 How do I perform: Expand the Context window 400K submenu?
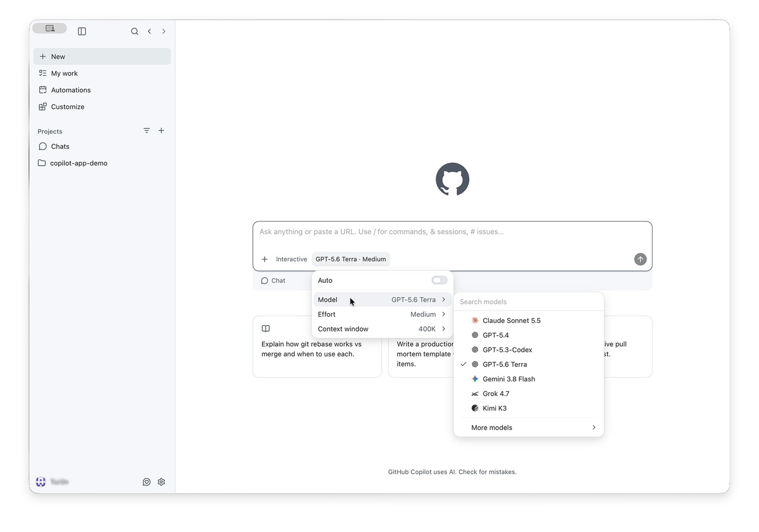(x=382, y=329)
